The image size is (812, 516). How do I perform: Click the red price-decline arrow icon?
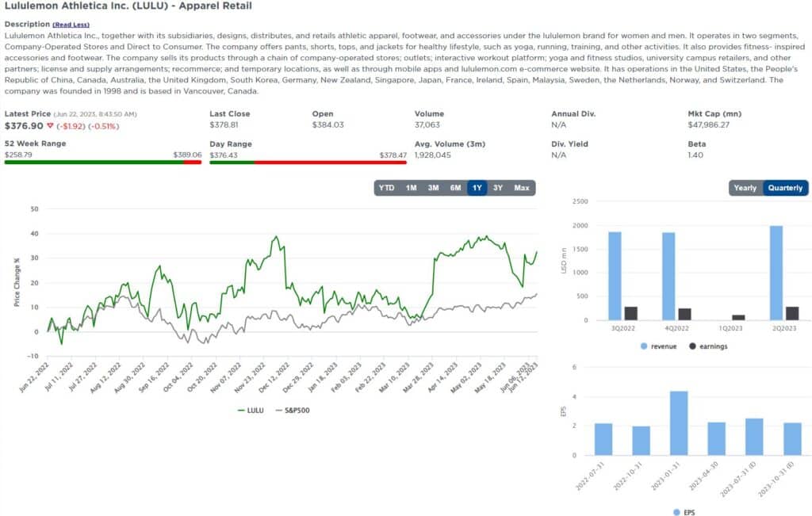pos(49,125)
